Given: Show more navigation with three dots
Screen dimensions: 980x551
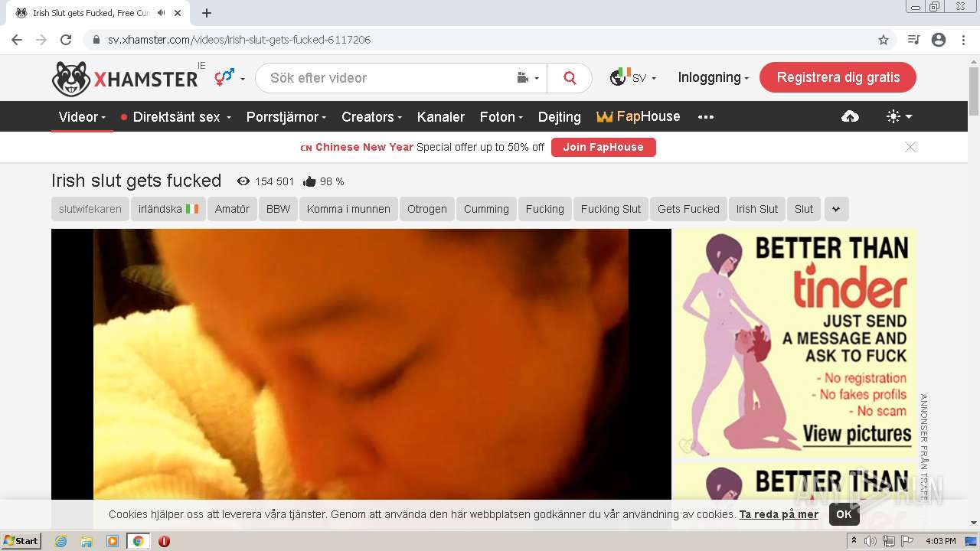Looking at the screenshot, I should point(706,117).
